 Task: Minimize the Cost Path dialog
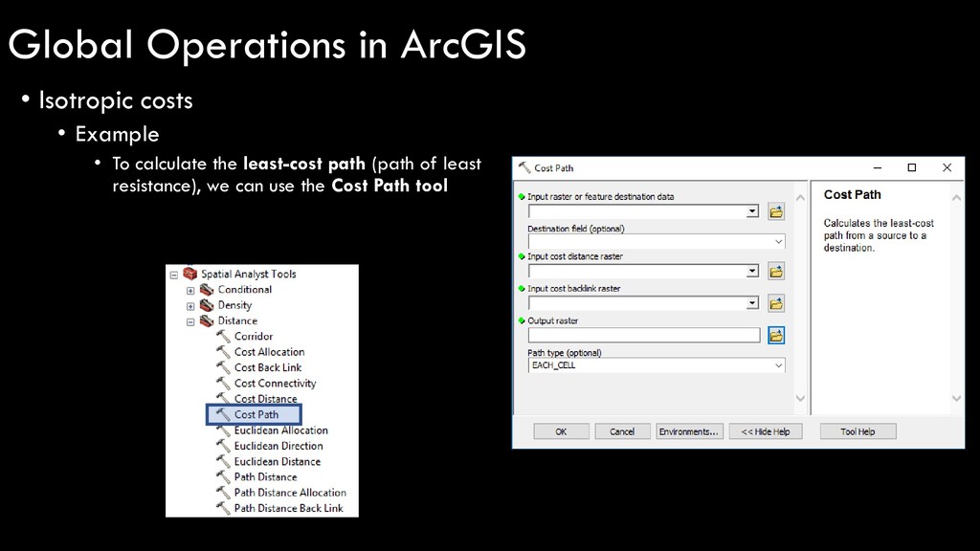(878, 167)
